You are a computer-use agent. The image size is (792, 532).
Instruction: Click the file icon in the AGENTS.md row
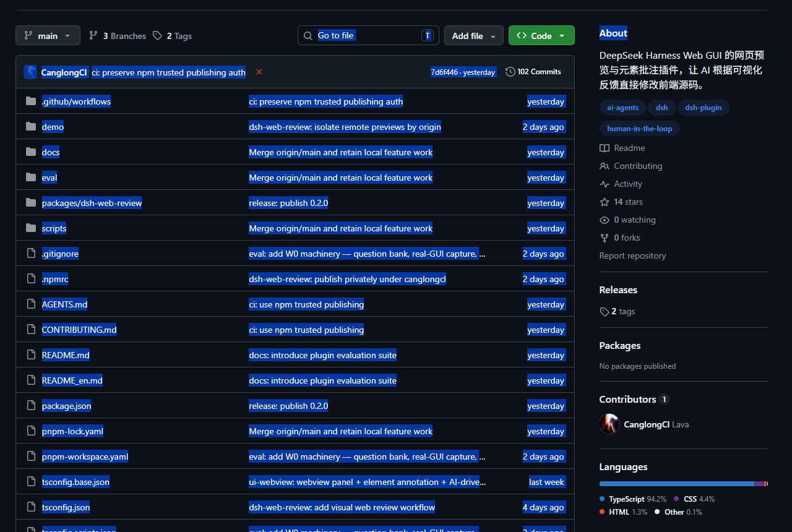pos(31,304)
